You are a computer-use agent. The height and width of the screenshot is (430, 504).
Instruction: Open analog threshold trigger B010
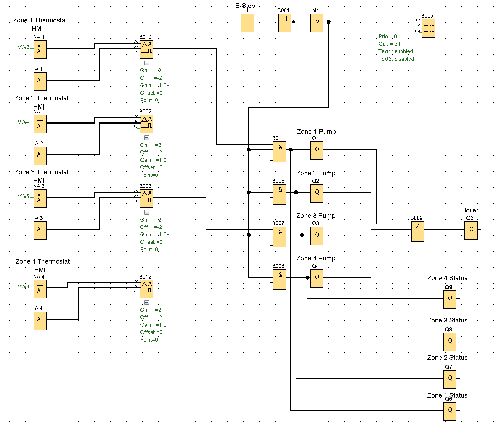pyautogui.click(x=146, y=50)
